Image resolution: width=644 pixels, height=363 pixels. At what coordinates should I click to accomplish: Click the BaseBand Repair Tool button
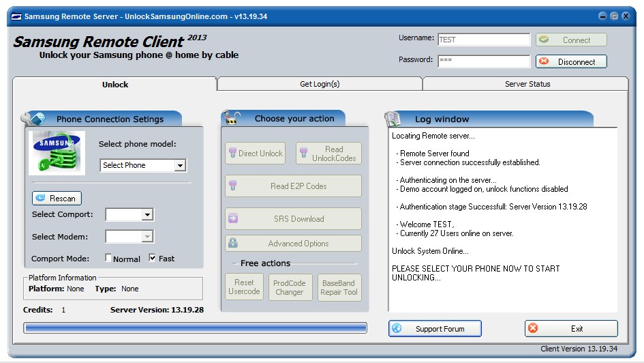click(339, 287)
